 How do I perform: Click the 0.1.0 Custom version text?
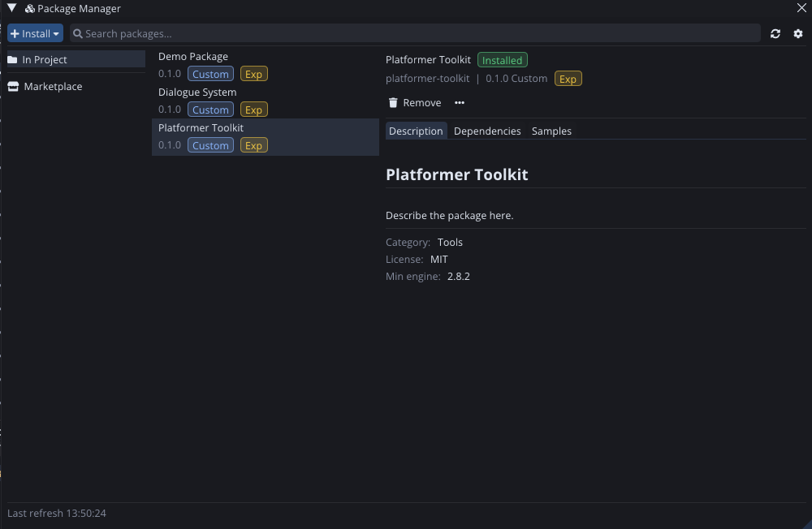[516, 79]
